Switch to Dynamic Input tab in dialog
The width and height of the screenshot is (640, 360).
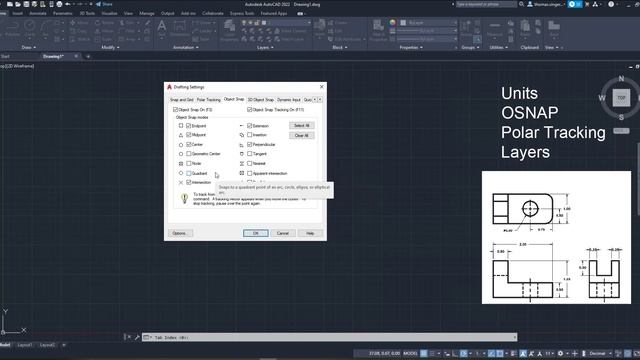point(289,100)
